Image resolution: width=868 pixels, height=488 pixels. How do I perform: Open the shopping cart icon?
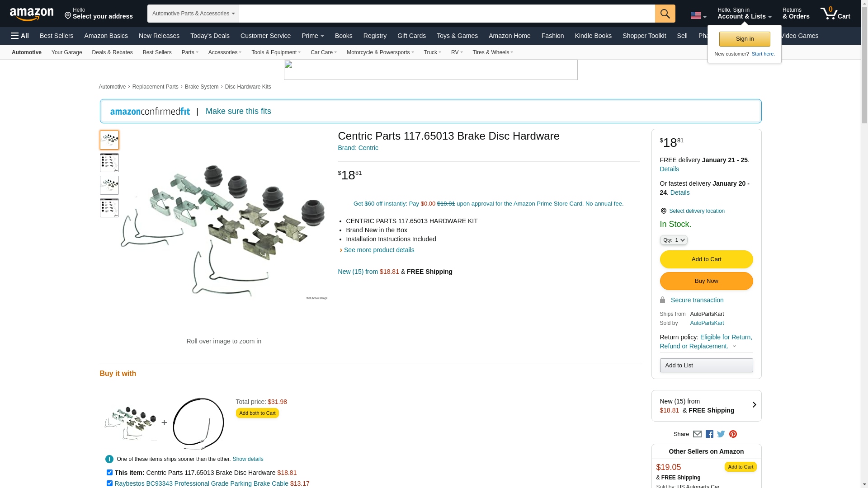pyautogui.click(x=835, y=14)
